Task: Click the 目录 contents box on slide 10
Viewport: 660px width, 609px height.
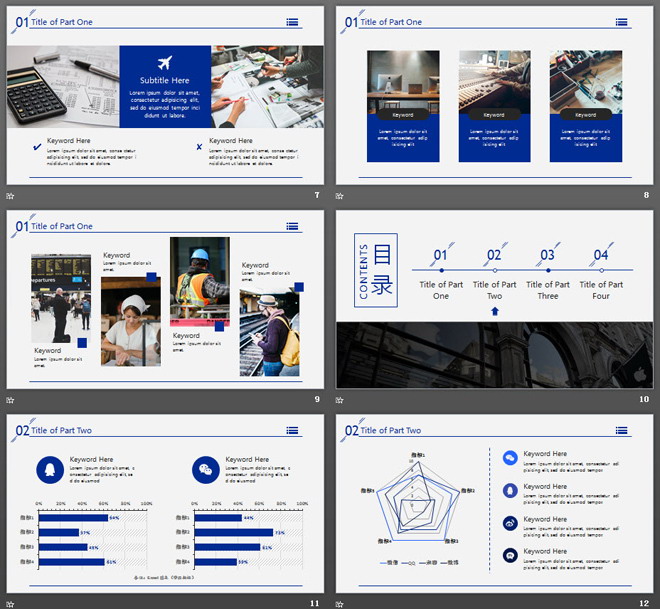Action: pos(377,271)
